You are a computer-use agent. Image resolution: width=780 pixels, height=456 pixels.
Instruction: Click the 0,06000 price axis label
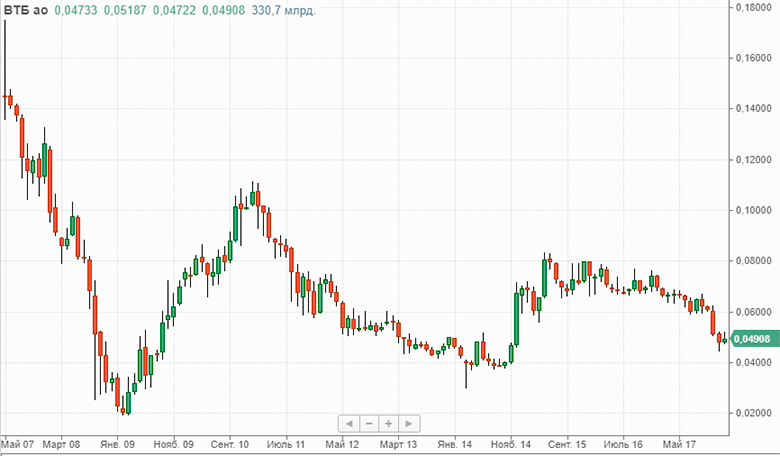[x=754, y=312]
